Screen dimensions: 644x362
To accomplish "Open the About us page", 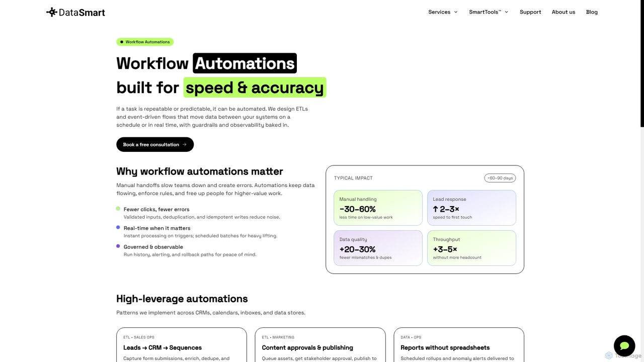I will [563, 12].
